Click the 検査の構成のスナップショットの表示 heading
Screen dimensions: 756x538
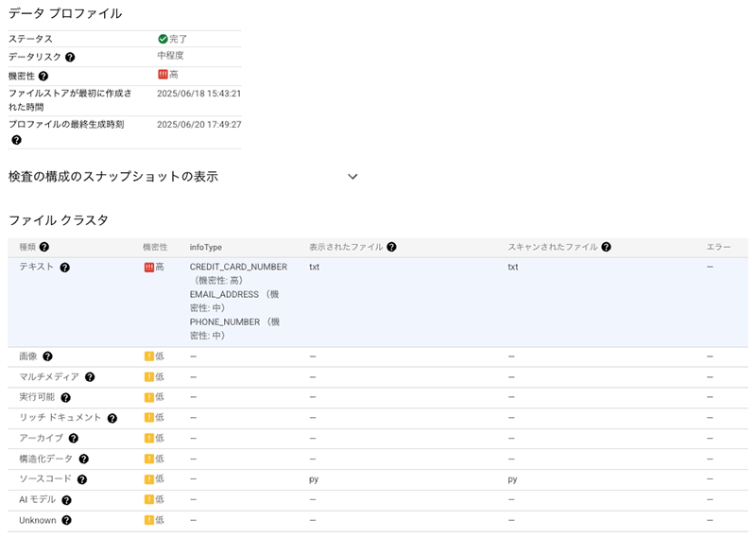click(113, 177)
